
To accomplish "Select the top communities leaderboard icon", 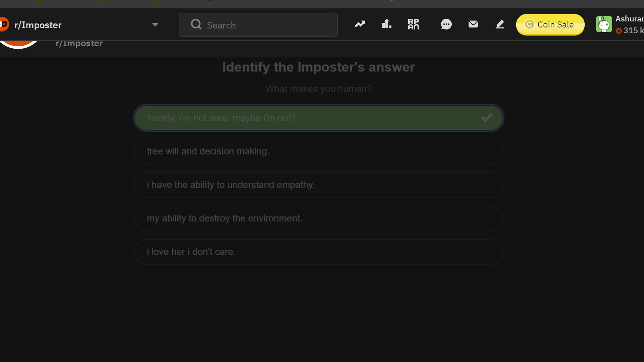I will (386, 24).
